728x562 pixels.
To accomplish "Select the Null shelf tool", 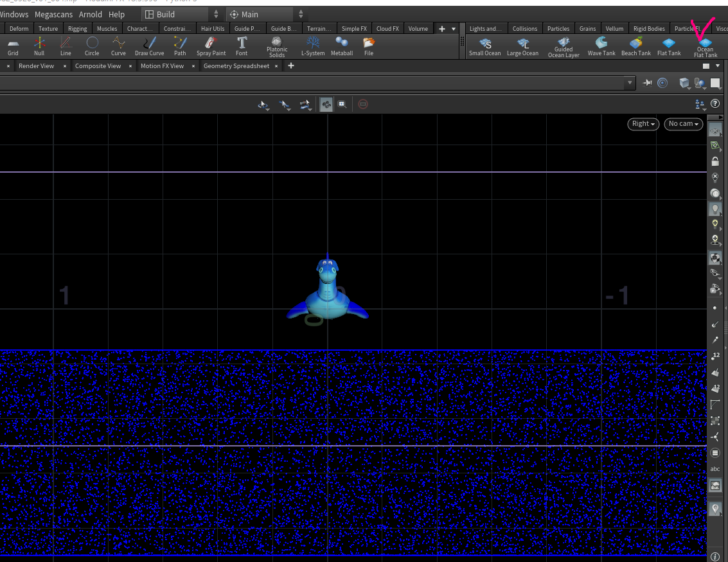I will point(39,46).
